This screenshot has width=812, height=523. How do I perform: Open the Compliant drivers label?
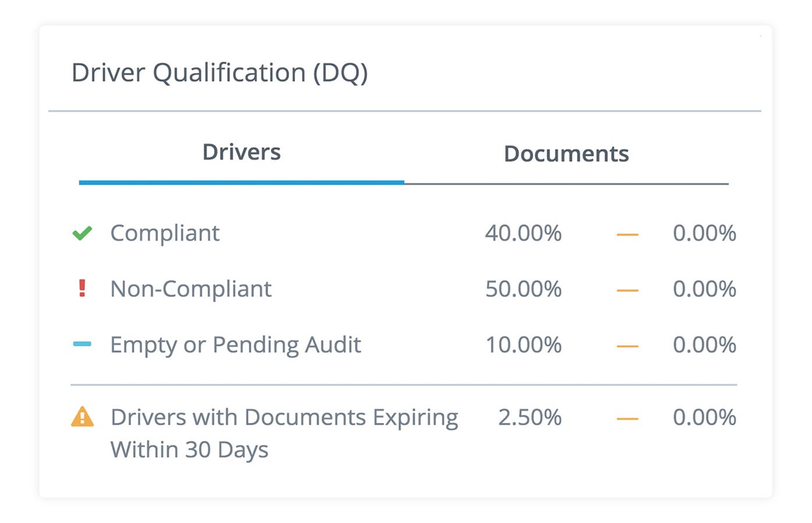(165, 233)
